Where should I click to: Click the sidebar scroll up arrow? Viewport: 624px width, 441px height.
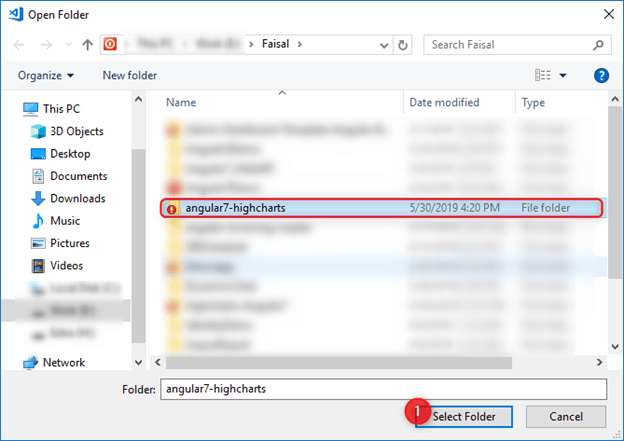(x=138, y=99)
